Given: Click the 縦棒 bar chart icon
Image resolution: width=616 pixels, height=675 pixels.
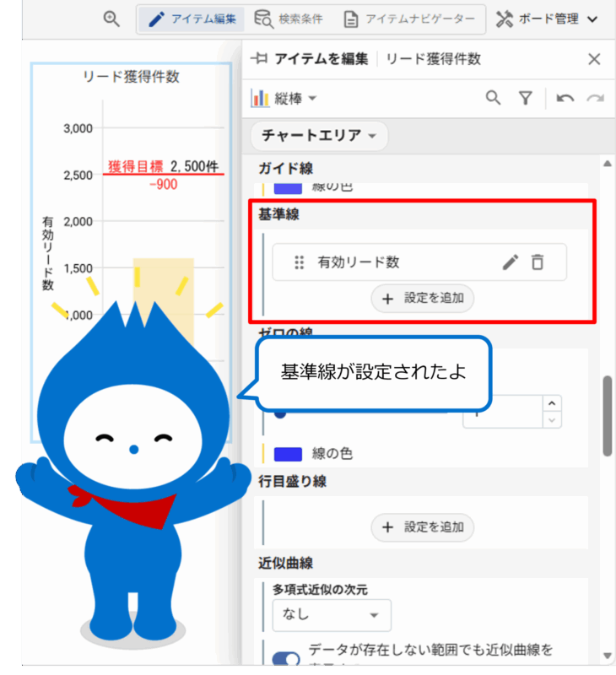Looking at the screenshot, I should point(260,99).
